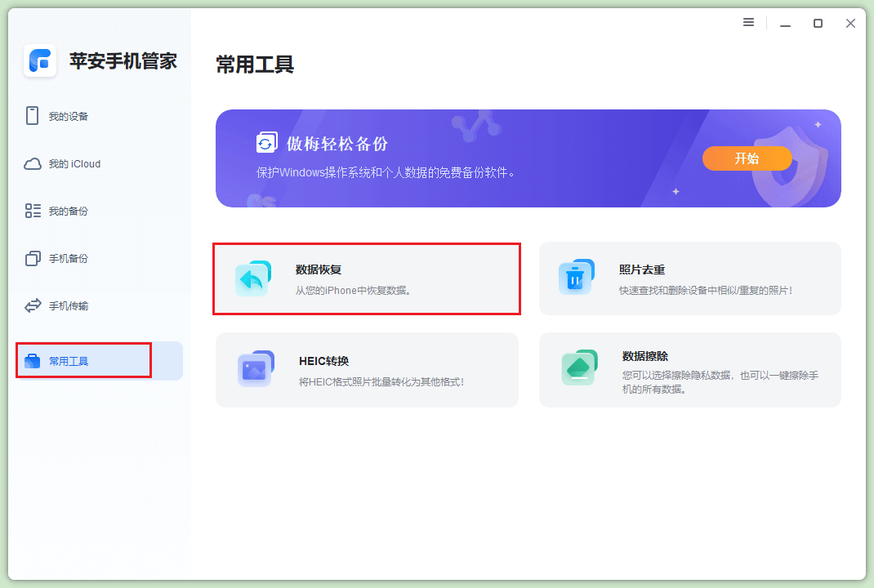
Task: Select the 常用工具 toolbox icon in sidebar
Action: click(x=32, y=359)
